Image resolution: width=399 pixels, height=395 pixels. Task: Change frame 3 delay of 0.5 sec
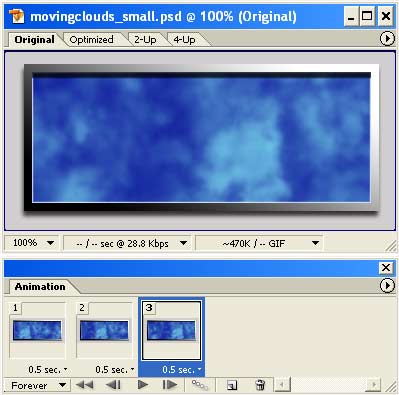pos(182,370)
